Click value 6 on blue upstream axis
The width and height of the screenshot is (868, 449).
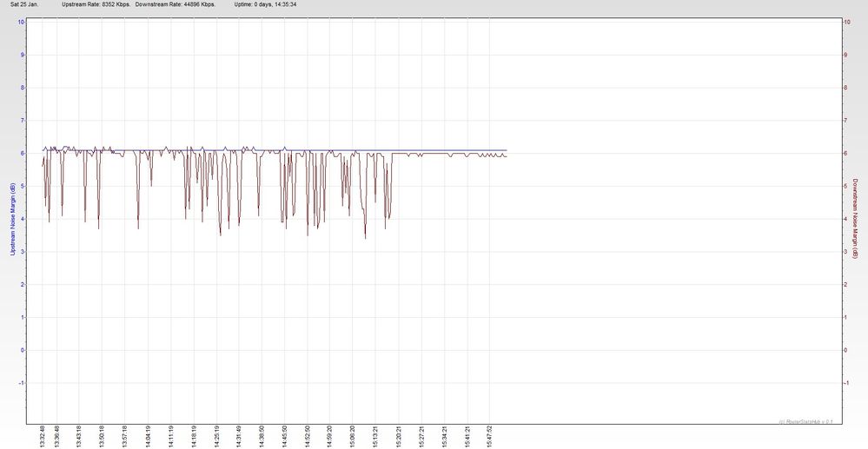pyautogui.click(x=23, y=154)
